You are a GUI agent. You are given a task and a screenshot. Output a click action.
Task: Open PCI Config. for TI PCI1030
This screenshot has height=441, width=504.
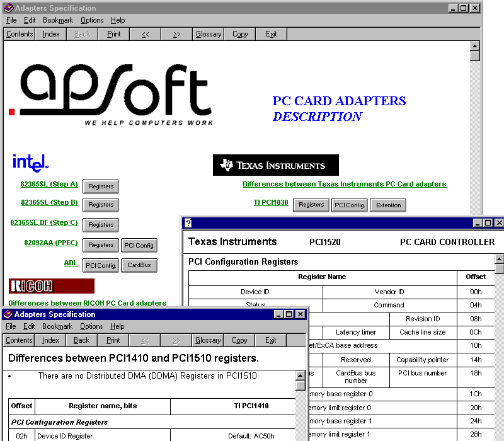[x=350, y=205]
